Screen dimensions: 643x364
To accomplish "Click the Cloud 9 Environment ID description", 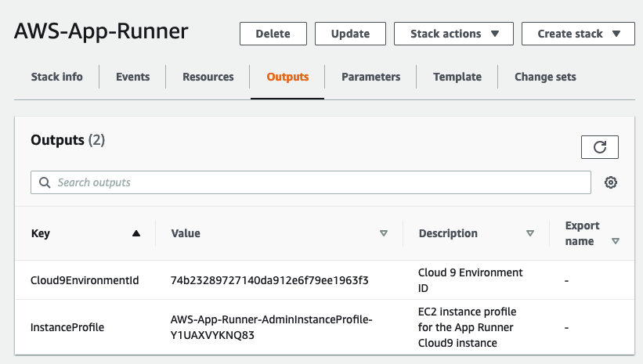I will [x=471, y=280].
